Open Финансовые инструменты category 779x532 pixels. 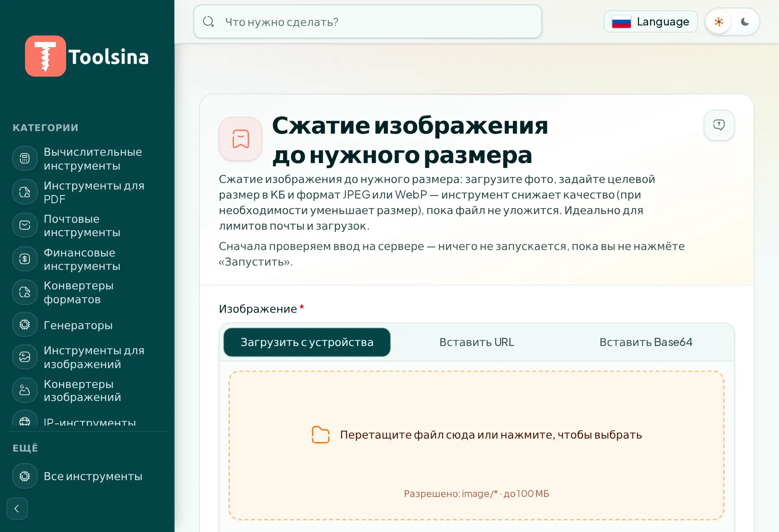click(87, 259)
